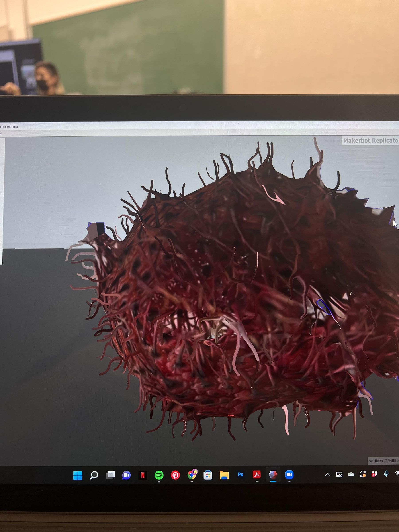This screenshot has height=532, width=399.
Task: Open Pinterest from the taskbar
Action: pos(176,474)
